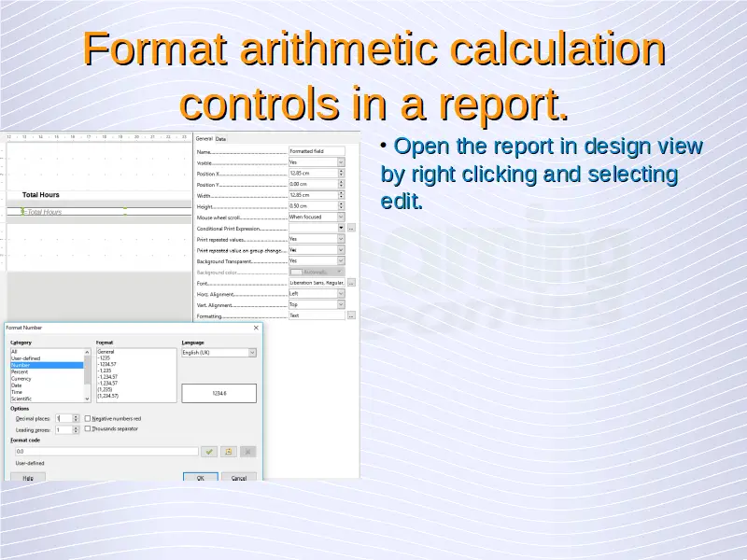Click the Leading zeroes spinner arrows

76,430
